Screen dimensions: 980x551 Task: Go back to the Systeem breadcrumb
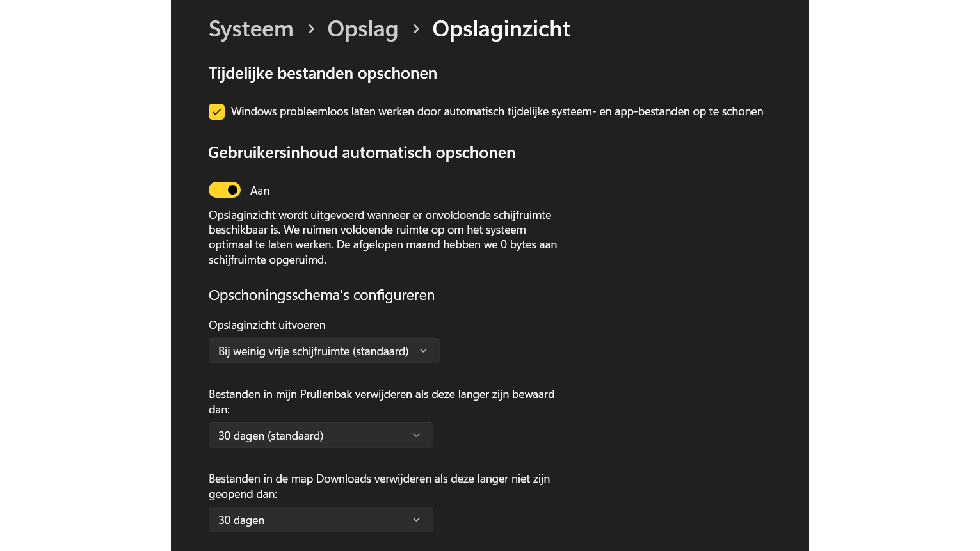tap(251, 29)
